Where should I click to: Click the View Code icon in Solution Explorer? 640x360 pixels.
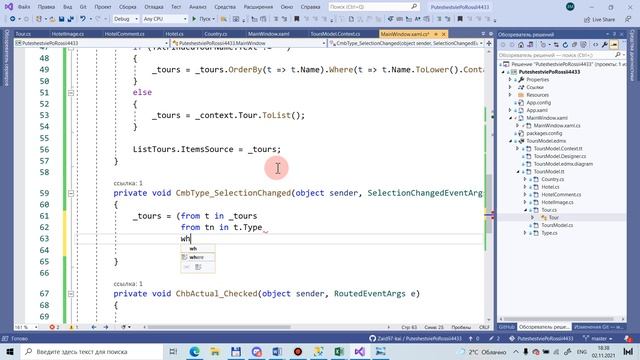595,45
